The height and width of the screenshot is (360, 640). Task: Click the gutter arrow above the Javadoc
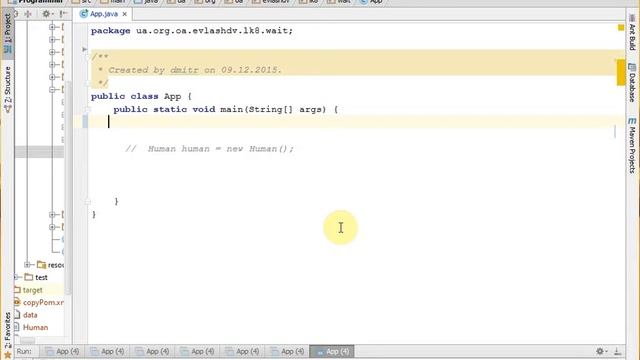click(85, 49)
